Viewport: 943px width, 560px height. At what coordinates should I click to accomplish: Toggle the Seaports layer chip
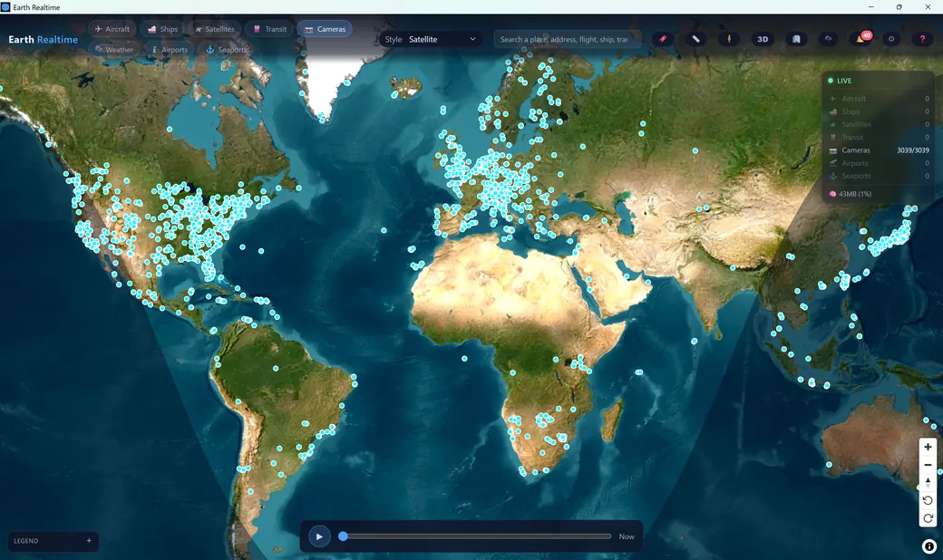[x=226, y=50]
